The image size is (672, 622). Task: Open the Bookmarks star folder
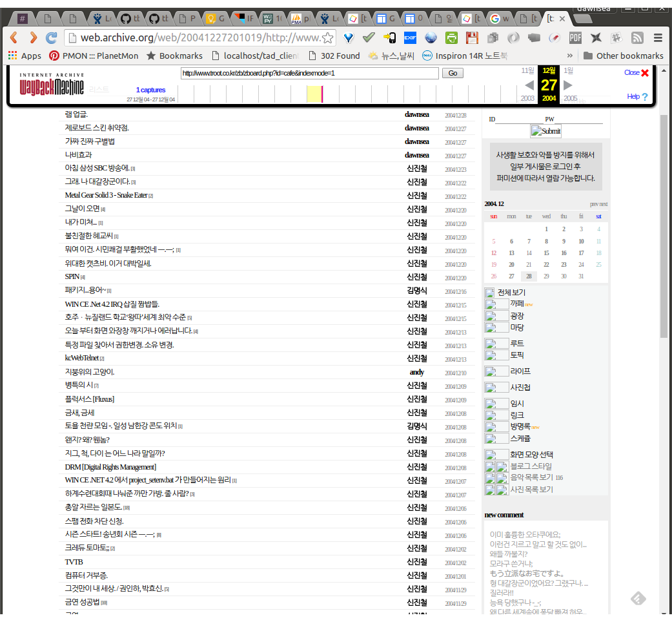tap(174, 56)
